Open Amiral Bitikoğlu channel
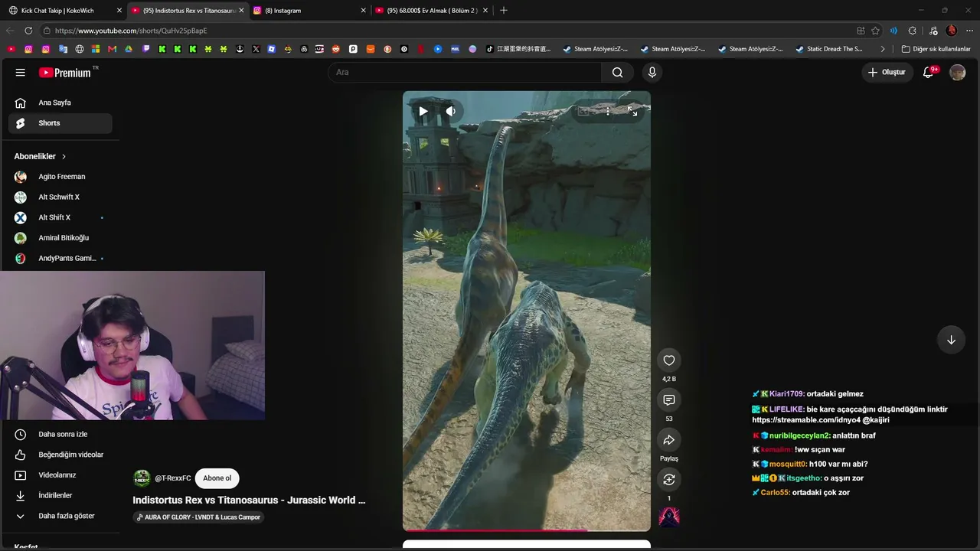Image resolution: width=980 pixels, height=551 pixels. (x=60, y=238)
